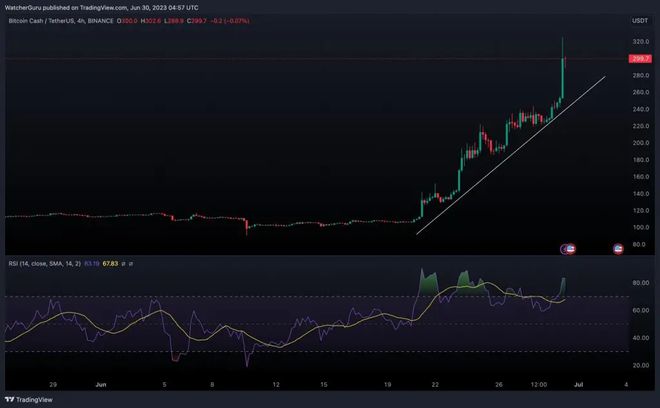Click the TradingView logo icon
The height and width of the screenshot is (408, 660).
[x=13, y=397]
